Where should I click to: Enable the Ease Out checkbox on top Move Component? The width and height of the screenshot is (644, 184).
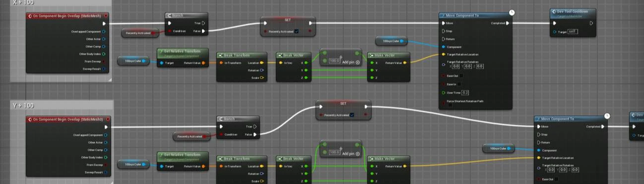(x=461, y=76)
